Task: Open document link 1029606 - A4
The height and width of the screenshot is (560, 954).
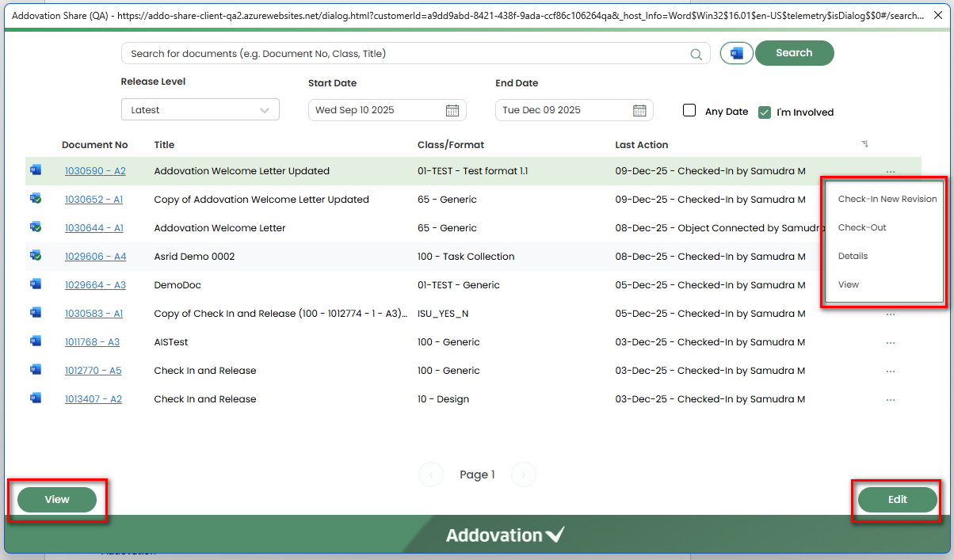Action: pos(95,257)
